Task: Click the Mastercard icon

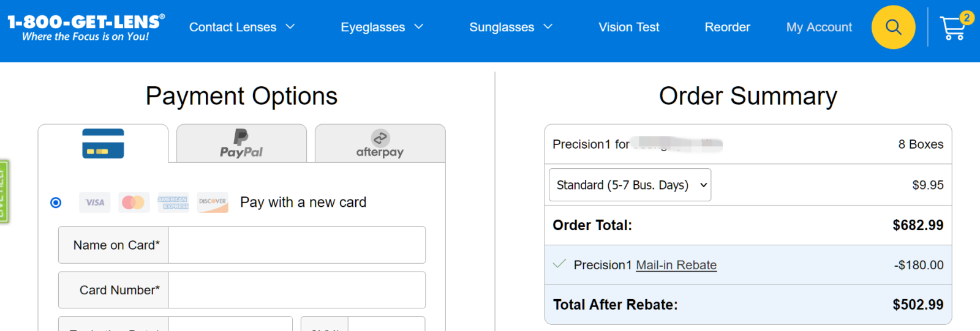Action: [134, 202]
